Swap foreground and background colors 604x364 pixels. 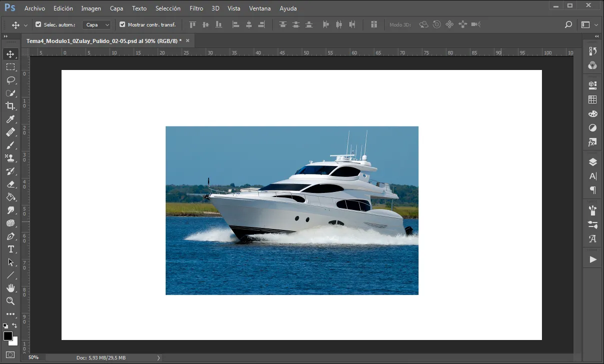coord(15,325)
